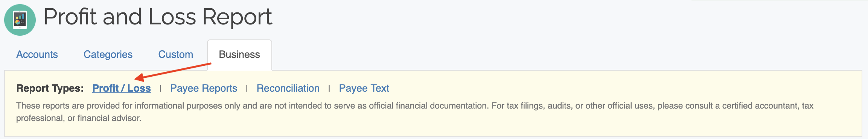Choose the Payee Text report type
The image size is (868, 139).
[x=364, y=88]
